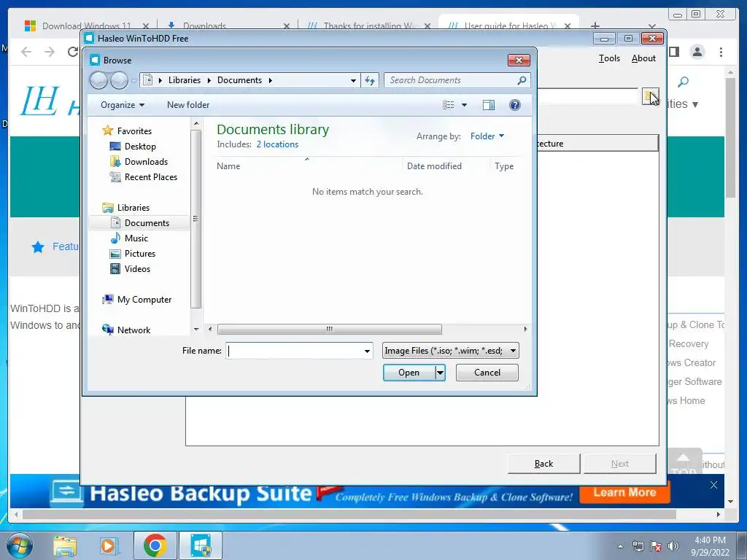Close the Hasleo Backup Suite banner
This screenshot has height=560, width=747.
713,485
